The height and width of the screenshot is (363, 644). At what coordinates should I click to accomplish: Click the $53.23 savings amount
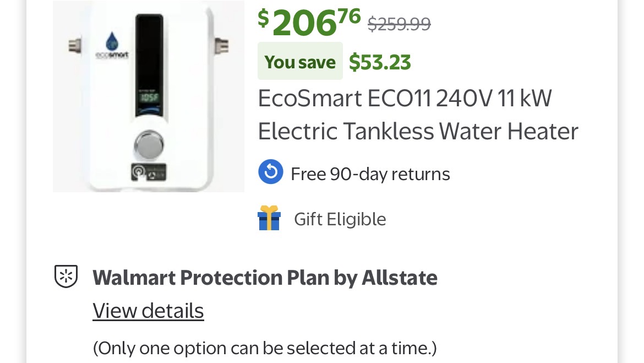[380, 62]
